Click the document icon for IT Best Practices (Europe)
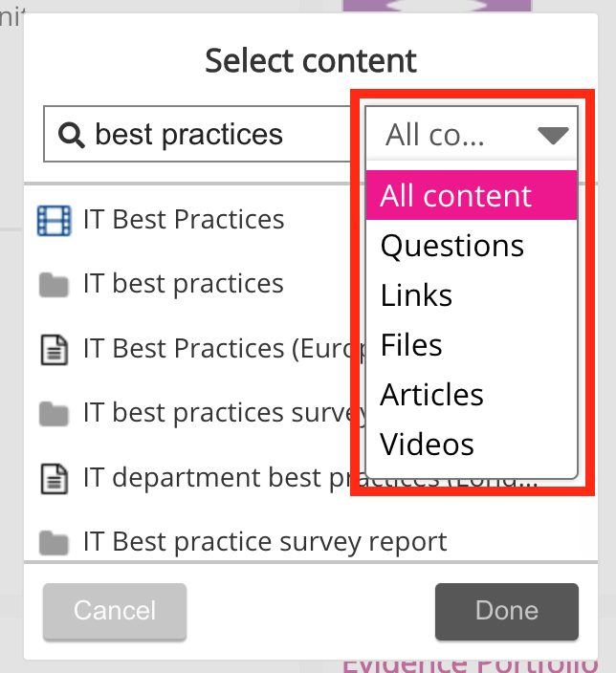 (x=55, y=350)
